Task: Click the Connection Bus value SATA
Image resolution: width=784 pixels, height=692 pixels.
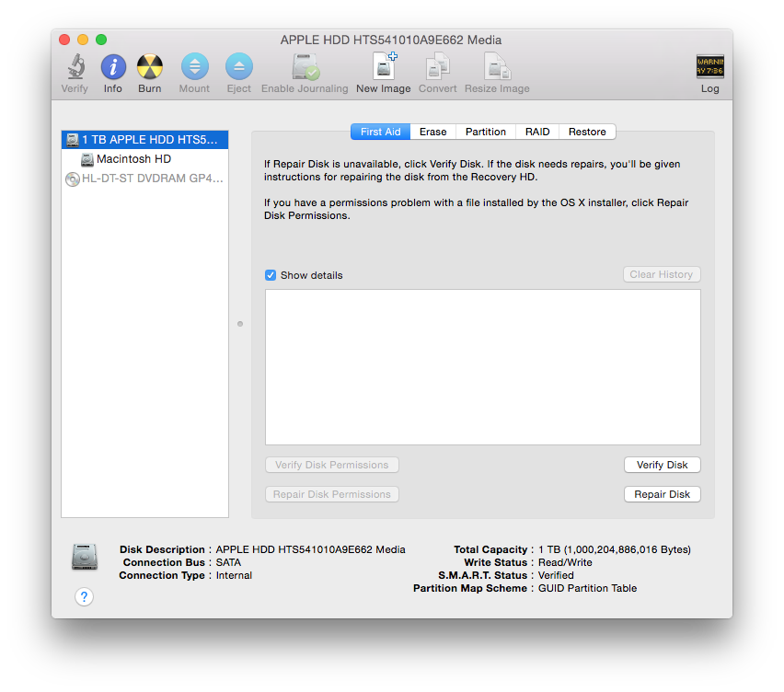Action: (x=228, y=562)
